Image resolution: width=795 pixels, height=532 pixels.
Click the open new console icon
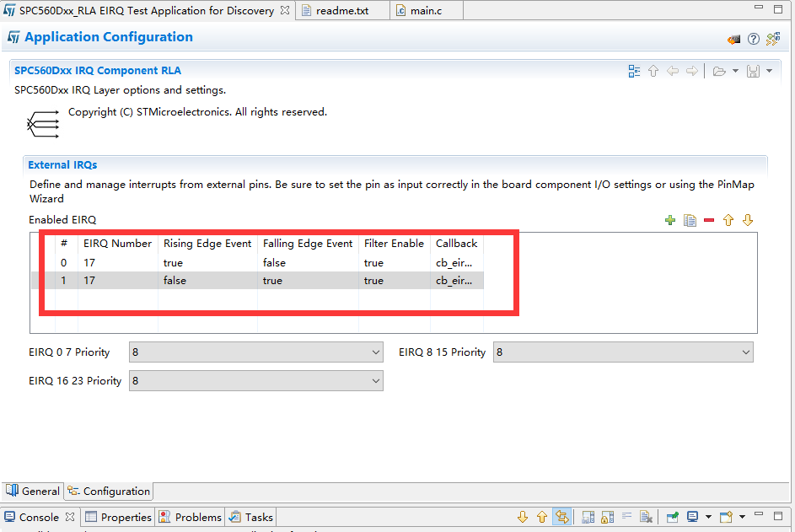pyautogui.click(x=726, y=517)
